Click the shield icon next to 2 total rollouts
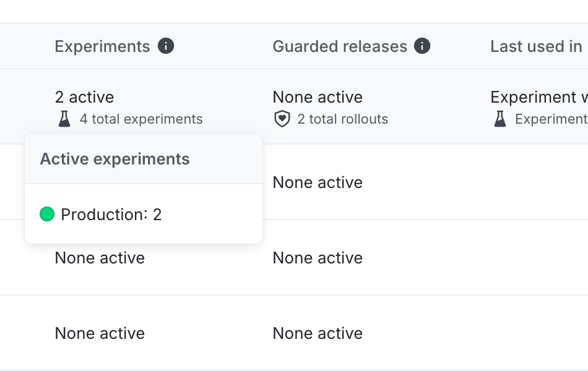The width and height of the screenshot is (588, 371). 282,119
